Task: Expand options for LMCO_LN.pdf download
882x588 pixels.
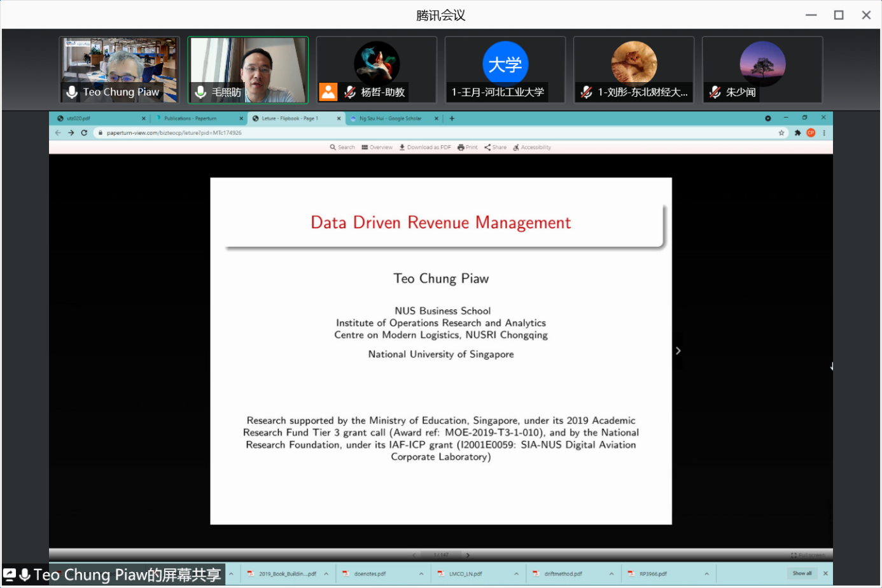Action: 516,574
